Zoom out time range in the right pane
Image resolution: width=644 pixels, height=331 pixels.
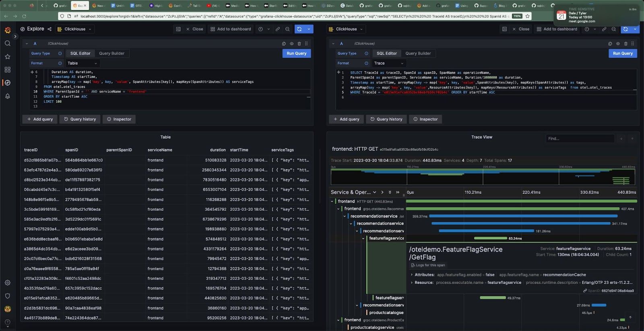613,29
